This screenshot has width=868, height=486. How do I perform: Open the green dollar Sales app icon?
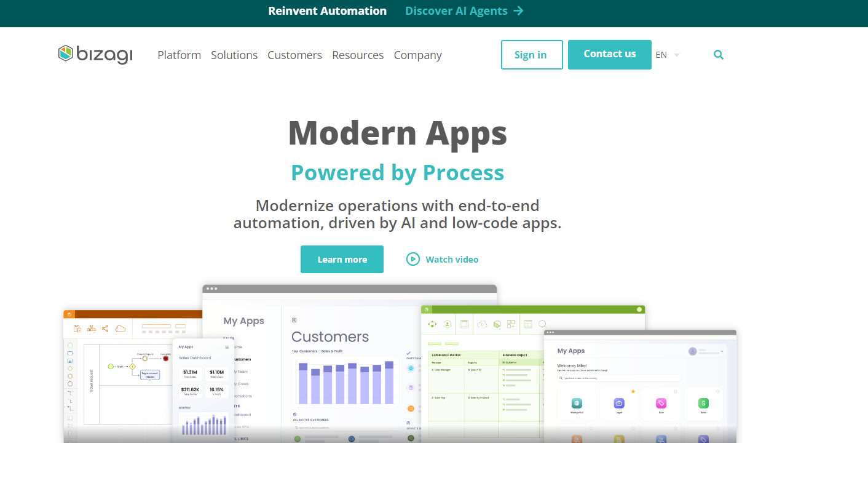(703, 404)
